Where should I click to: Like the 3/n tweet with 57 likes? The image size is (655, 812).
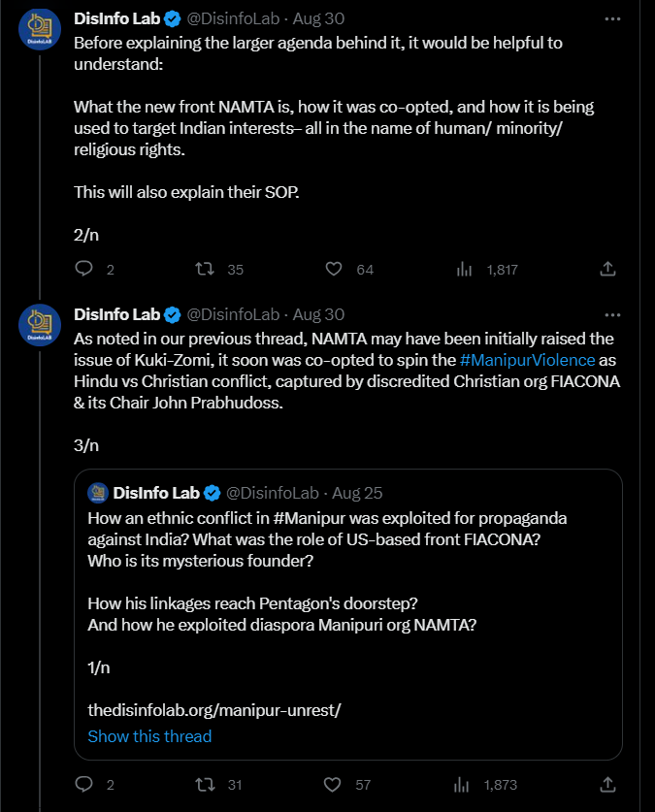pyautogui.click(x=334, y=783)
